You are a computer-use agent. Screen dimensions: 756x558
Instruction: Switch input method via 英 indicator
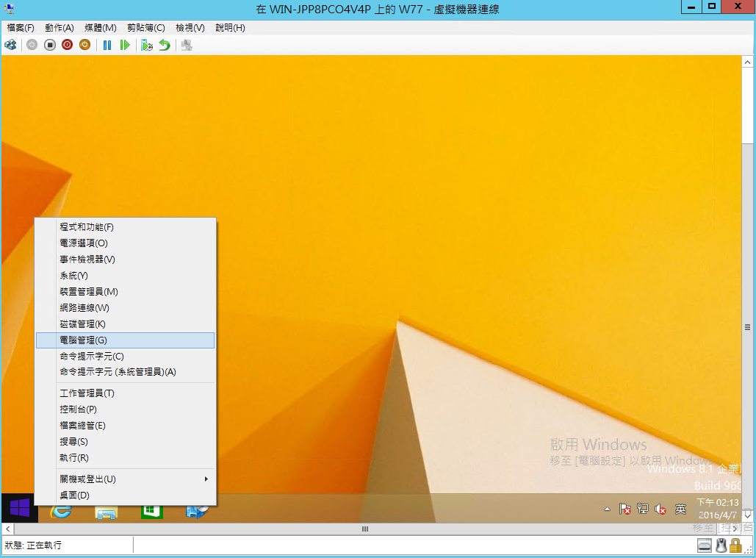(681, 509)
